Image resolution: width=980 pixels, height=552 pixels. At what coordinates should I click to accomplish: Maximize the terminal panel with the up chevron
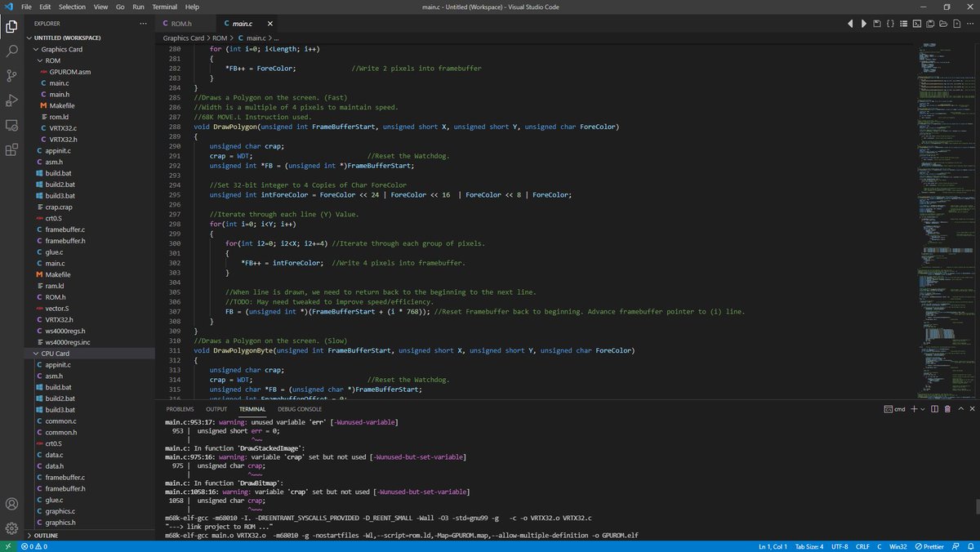[960, 408]
